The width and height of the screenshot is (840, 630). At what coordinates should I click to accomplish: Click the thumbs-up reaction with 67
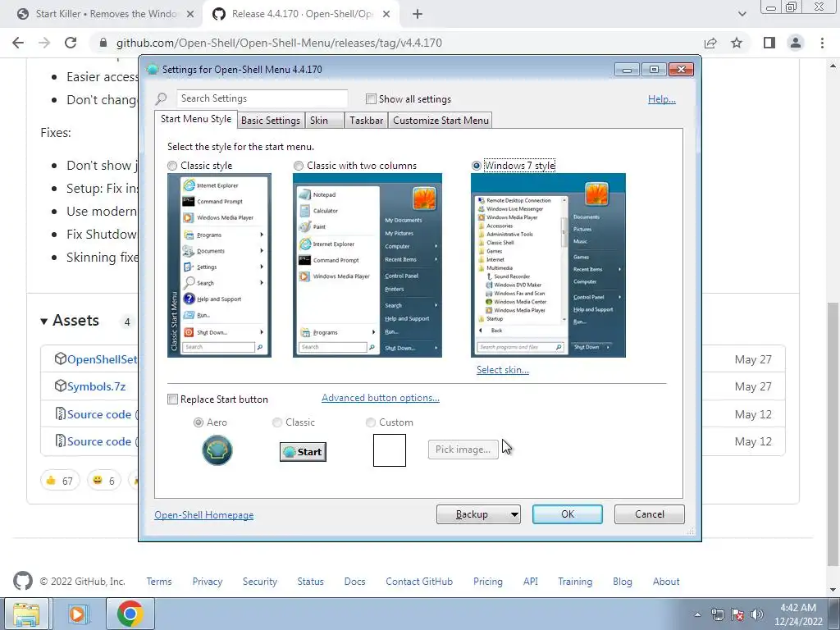60,481
